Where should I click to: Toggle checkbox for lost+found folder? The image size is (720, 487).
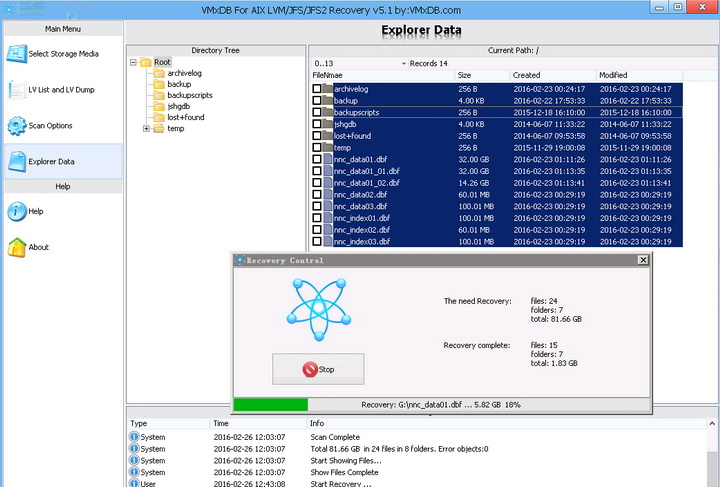pos(318,136)
